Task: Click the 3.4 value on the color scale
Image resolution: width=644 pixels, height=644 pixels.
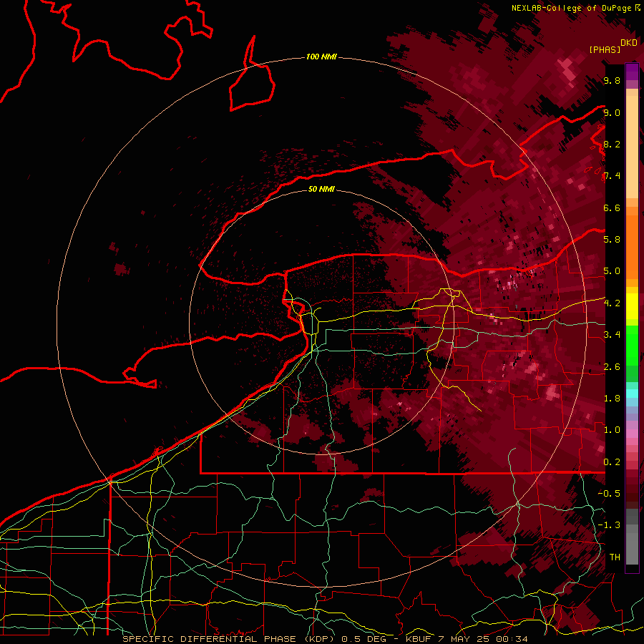Action: pyautogui.click(x=612, y=335)
